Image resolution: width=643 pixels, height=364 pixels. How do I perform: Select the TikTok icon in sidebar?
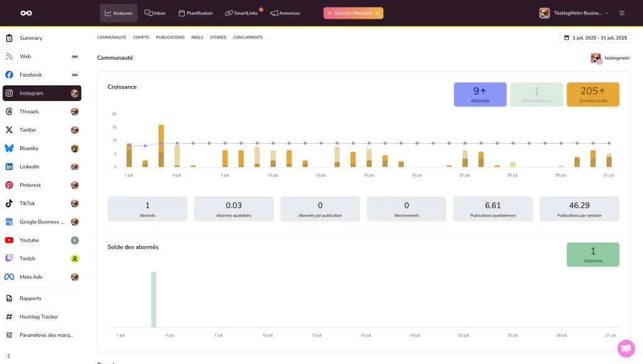point(9,203)
